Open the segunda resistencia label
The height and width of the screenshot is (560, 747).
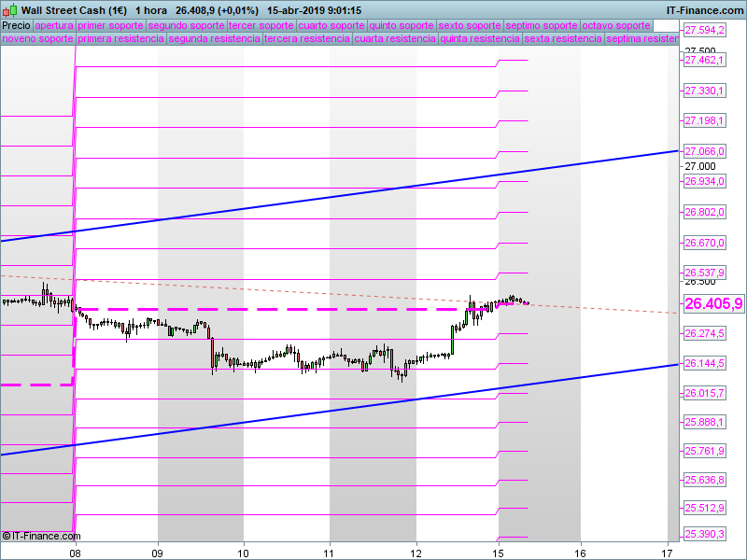pyautogui.click(x=215, y=38)
